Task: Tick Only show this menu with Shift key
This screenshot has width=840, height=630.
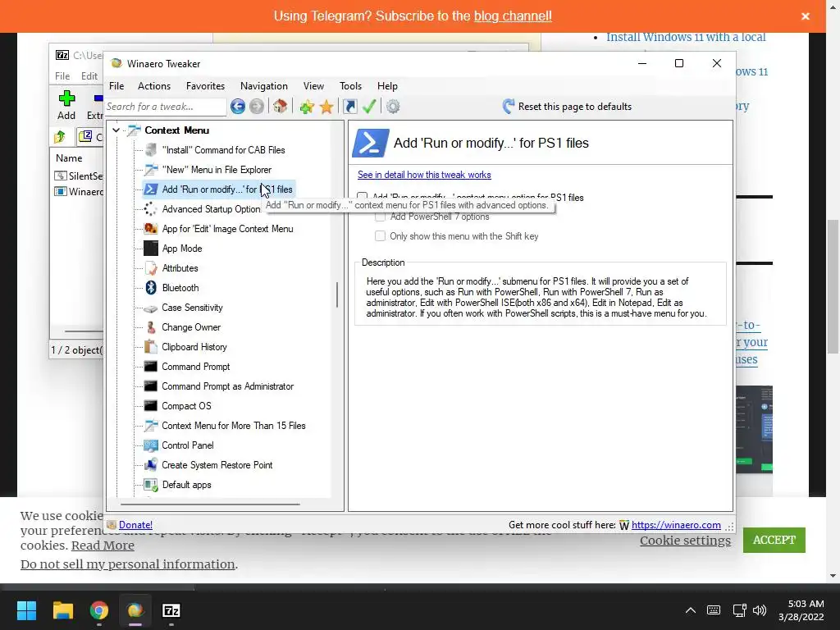Action: coord(380,236)
